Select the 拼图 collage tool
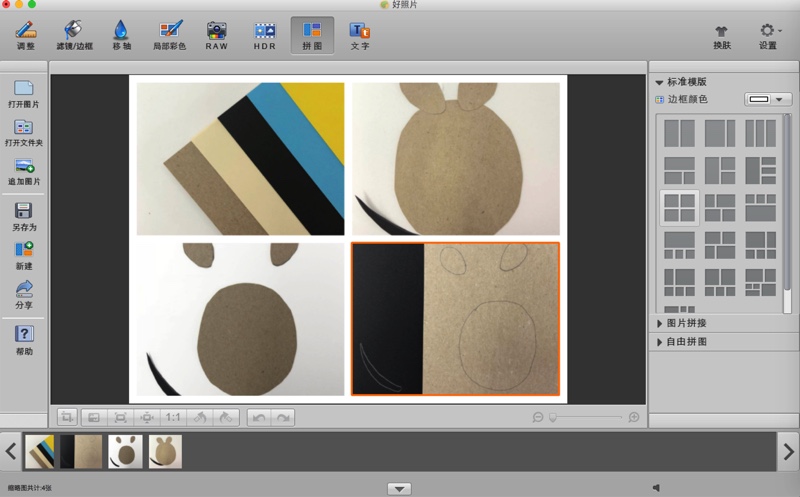The width and height of the screenshot is (800, 497). click(x=312, y=35)
